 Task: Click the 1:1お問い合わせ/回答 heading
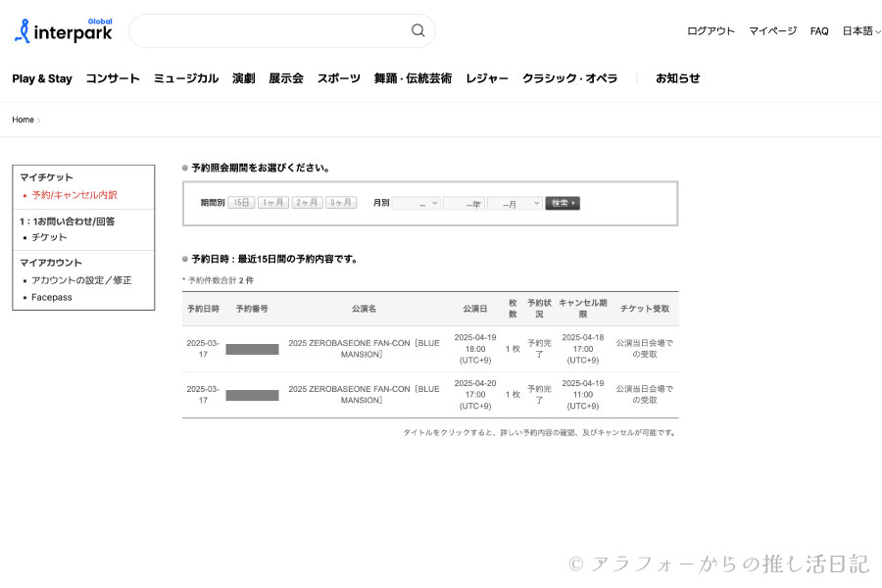click(67, 221)
